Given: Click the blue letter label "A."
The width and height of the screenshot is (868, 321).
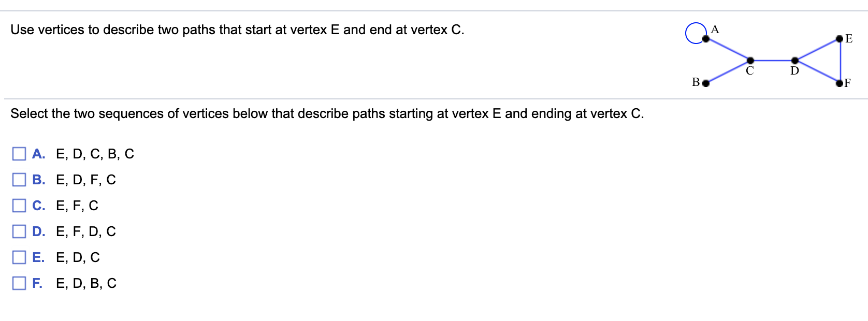Looking at the screenshot, I should click(x=37, y=153).
